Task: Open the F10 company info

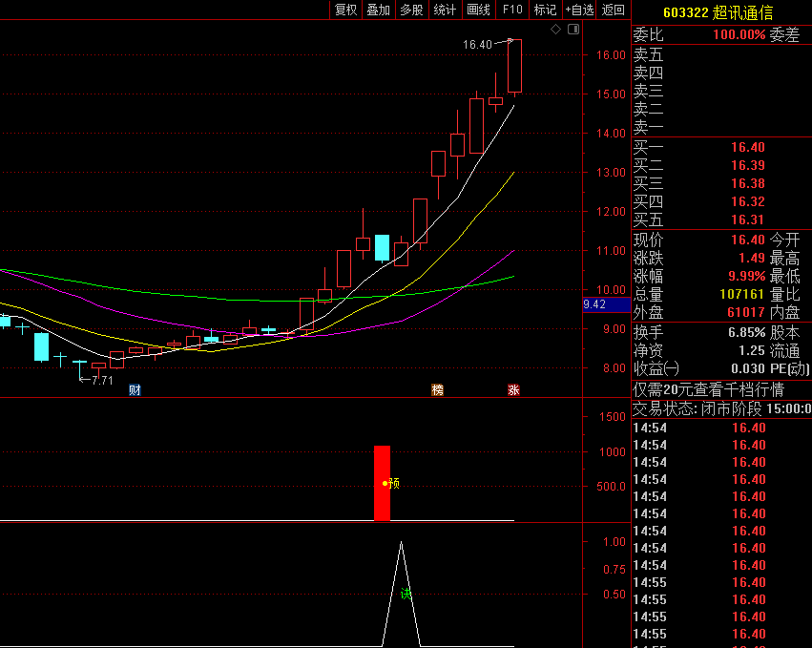Action: click(x=512, y=10)
